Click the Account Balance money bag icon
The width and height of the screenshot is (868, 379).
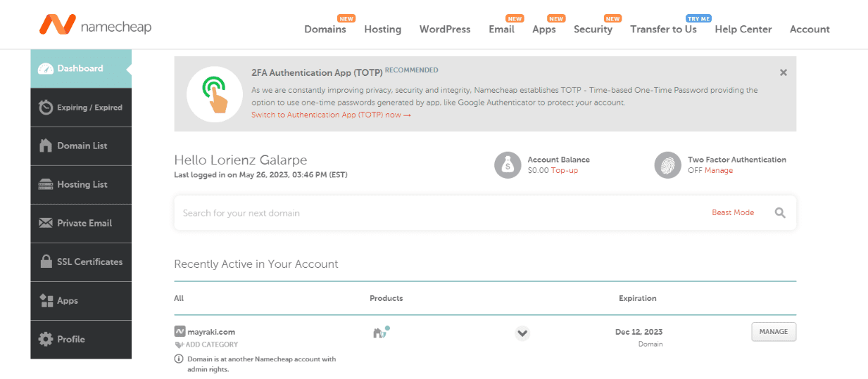point(508,165)
